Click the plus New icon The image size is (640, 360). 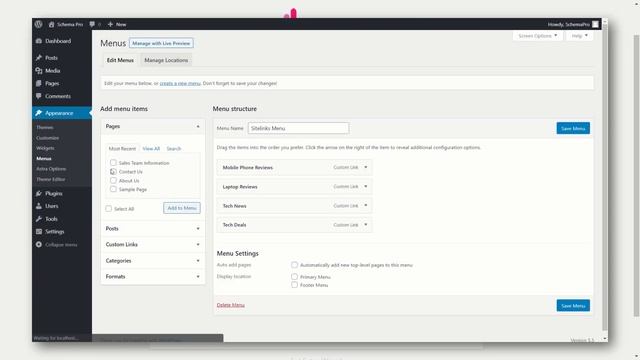point(110,24)
